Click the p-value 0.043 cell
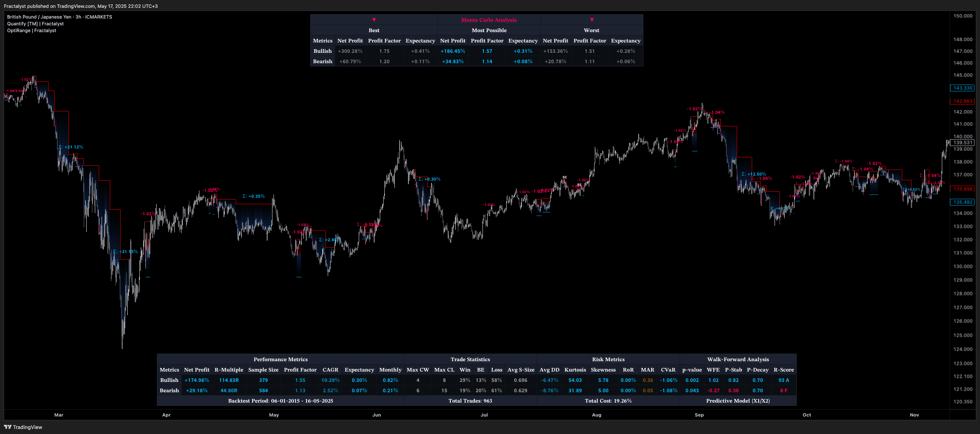The image size is (980, 434). click(x=692, y=390)
